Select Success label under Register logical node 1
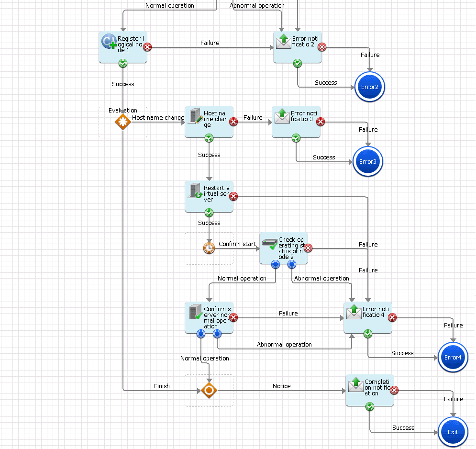476x449 pixels. [x=123, y=84]
